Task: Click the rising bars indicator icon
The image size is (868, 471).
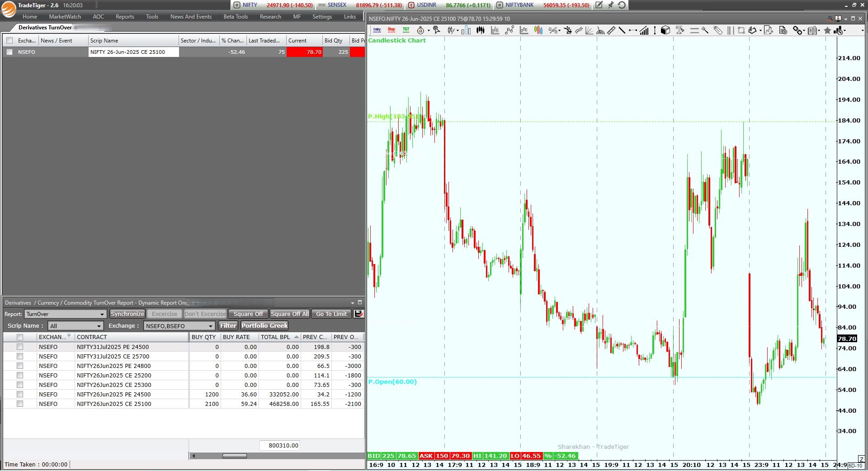Action: (x=644, y=30)
